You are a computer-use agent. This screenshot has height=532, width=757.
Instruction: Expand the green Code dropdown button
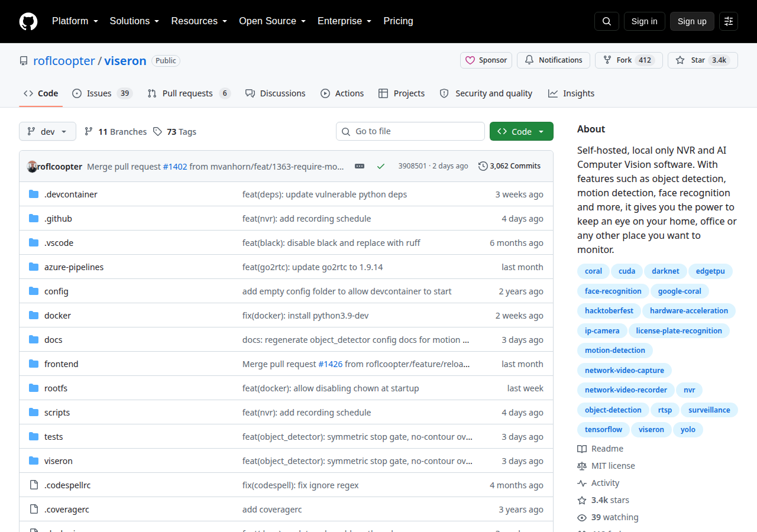[522, 131]
